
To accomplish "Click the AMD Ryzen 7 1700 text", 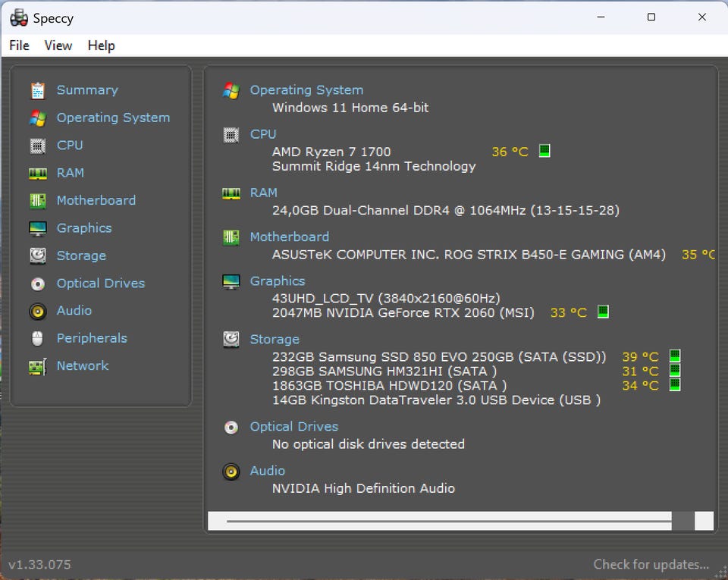I will pyautogui.click(x=331, y=152).
